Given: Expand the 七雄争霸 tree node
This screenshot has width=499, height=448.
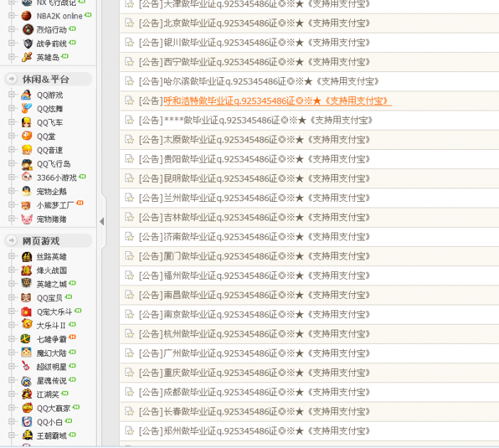Looking at the screenshot, I should click(11, 338).
